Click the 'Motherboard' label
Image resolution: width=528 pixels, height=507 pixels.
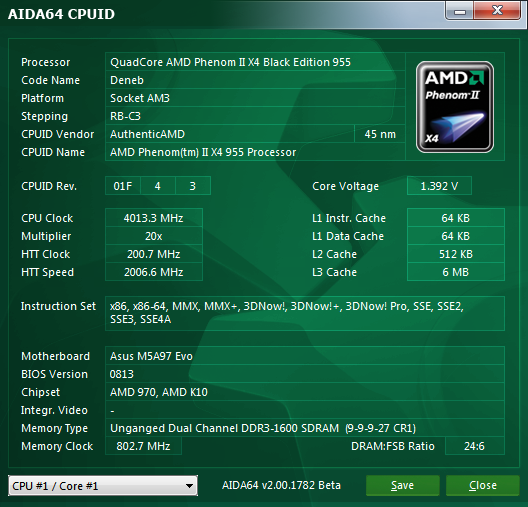56,356
